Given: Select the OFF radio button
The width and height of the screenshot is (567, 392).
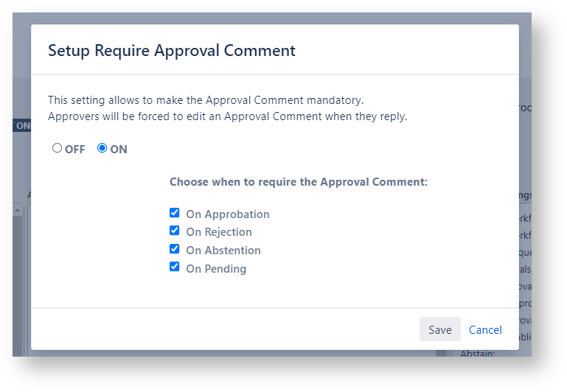Looking at the screenshot, I should pos(58,148).
